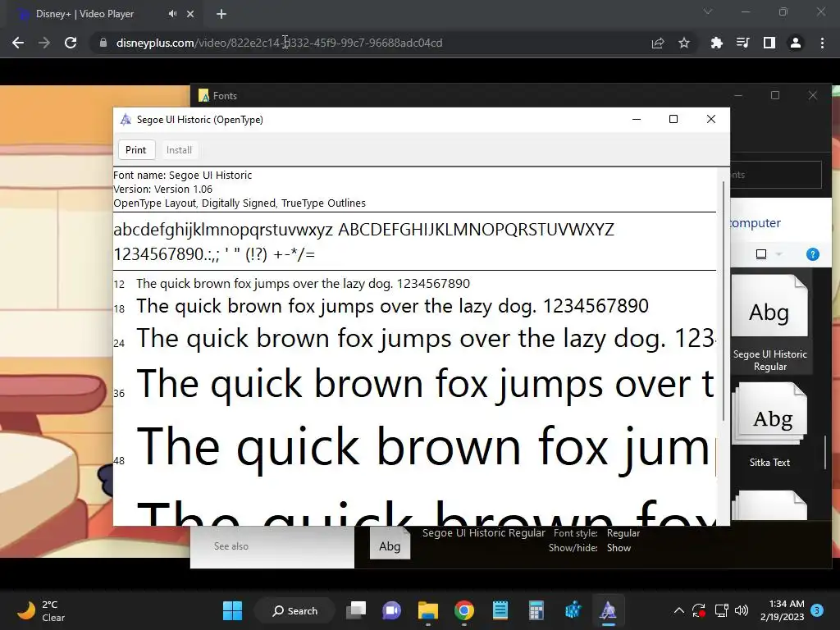The height and width of the screenshot is (630, 840).
Task: Open the weather widget showing 2°C Clear
Action: click(42, 610)
